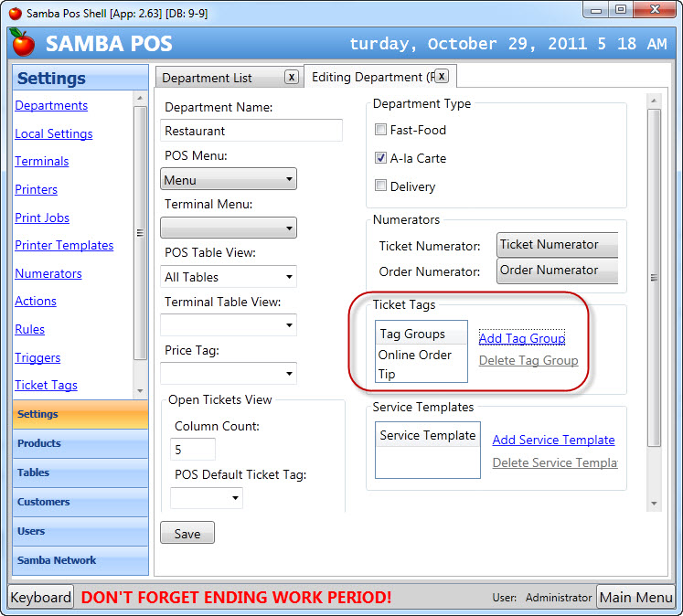Image resolution: width=683 pixels, height=616 pixels.
Task: Click Delete Service Template link
Action: (x=555, y=462)
